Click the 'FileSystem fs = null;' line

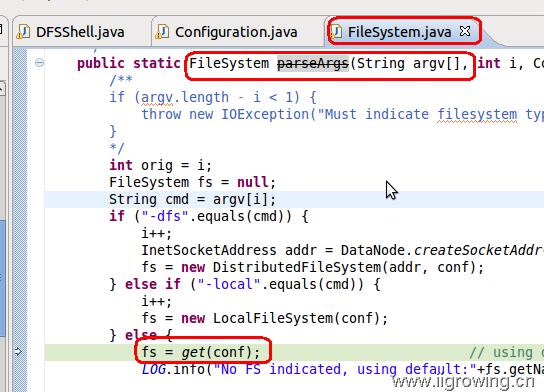pos(192,182)
